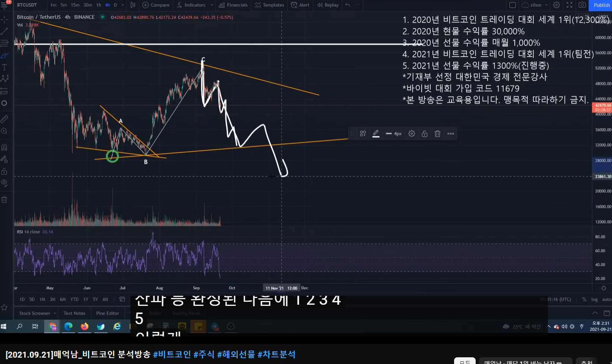The image size is (612, 364).
Task: Open more options ellipsis on drawing toolbar
Action: 451,134
